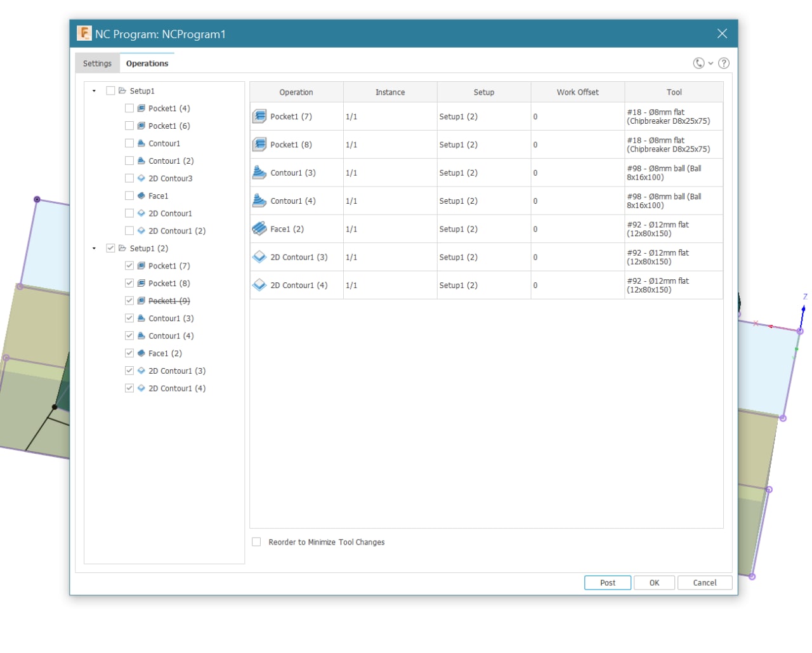Click the Face1 (2) tree icon

click(141, 353)
